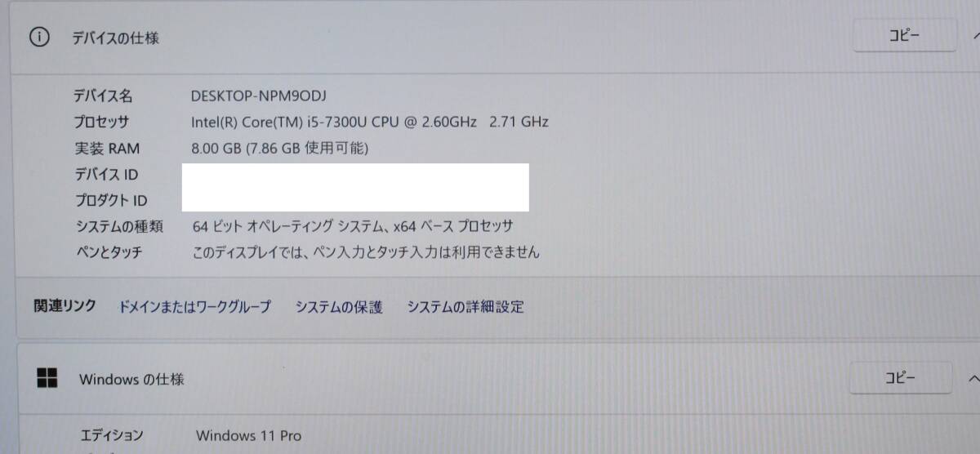Click the デバイスの仕様 header title

115,38
